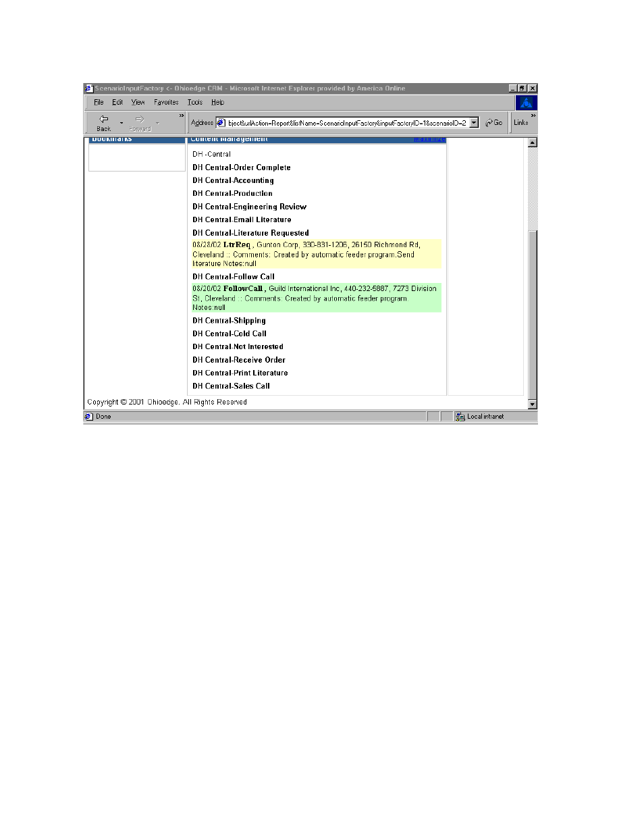
Task: Open the Edit menu
Action: [x=117, y=103]
